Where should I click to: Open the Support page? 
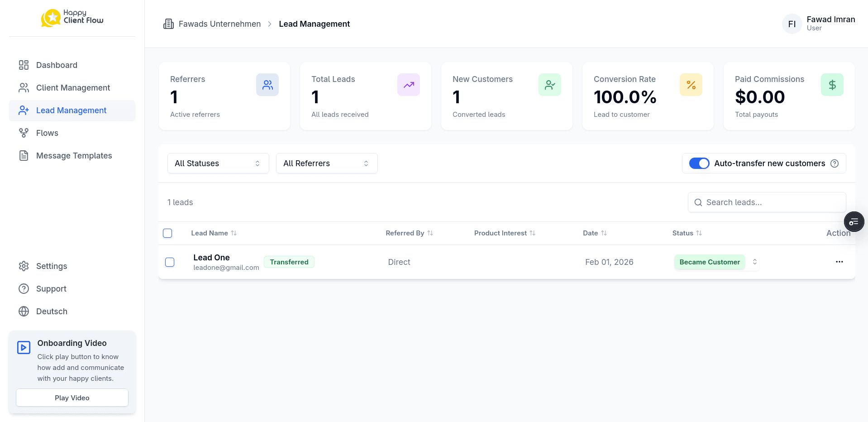coord(51,288)
